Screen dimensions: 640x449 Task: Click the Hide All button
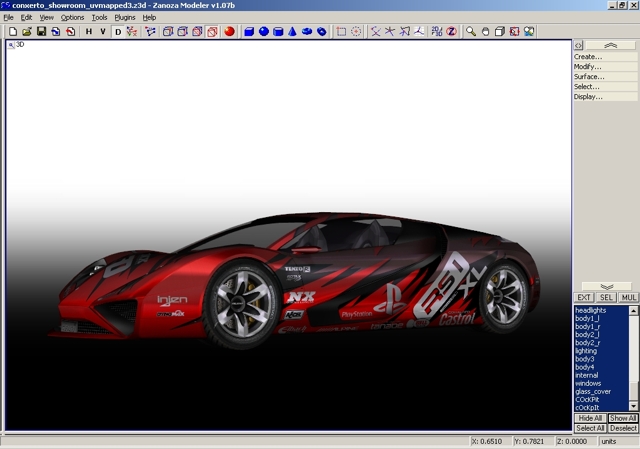click(x=590, y=418)
